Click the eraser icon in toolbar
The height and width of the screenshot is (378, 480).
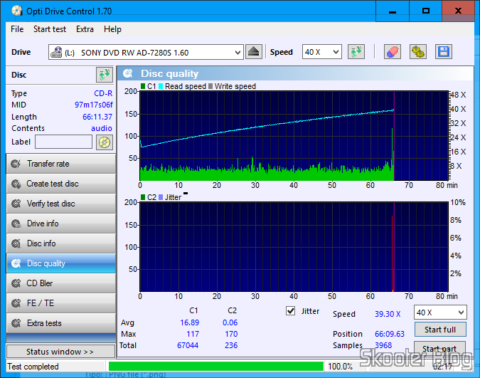pyautogui.click(x=392, y=52)
